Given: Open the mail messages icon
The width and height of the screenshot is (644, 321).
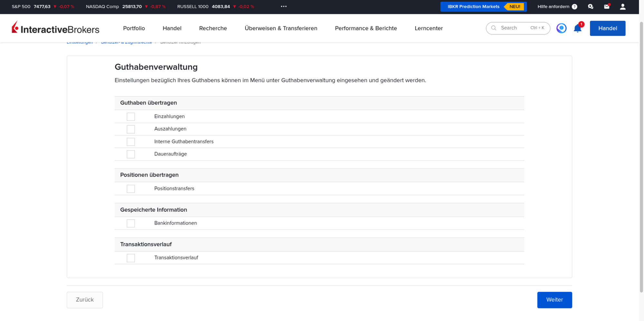Looking at the screenshot, I should 607,6.
